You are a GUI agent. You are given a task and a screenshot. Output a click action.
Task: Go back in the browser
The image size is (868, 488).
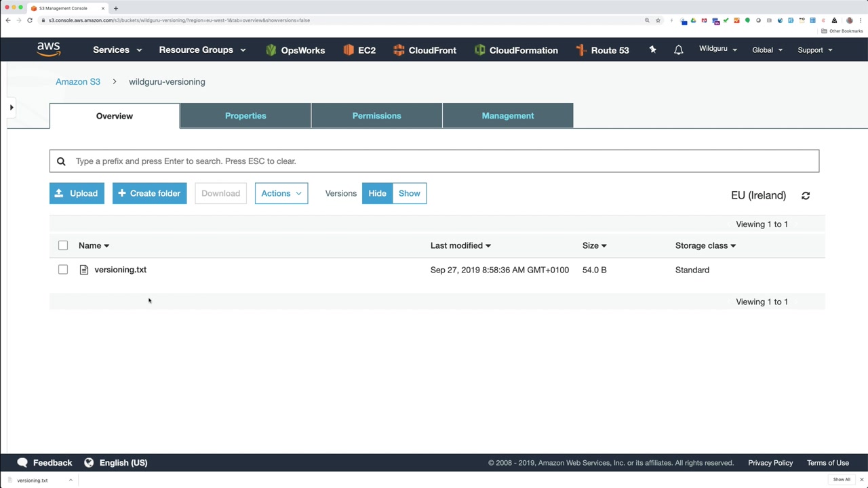(x=8, y=20)
